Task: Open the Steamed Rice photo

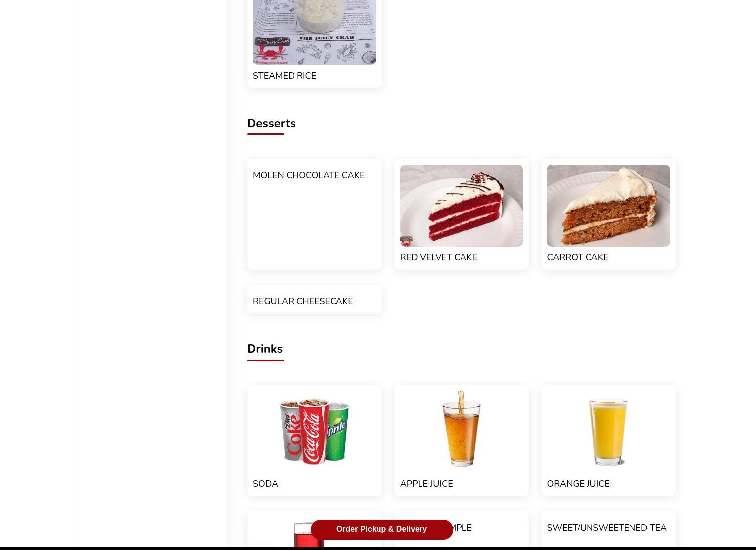Action: pyautogui.click(x=314, y=32)
